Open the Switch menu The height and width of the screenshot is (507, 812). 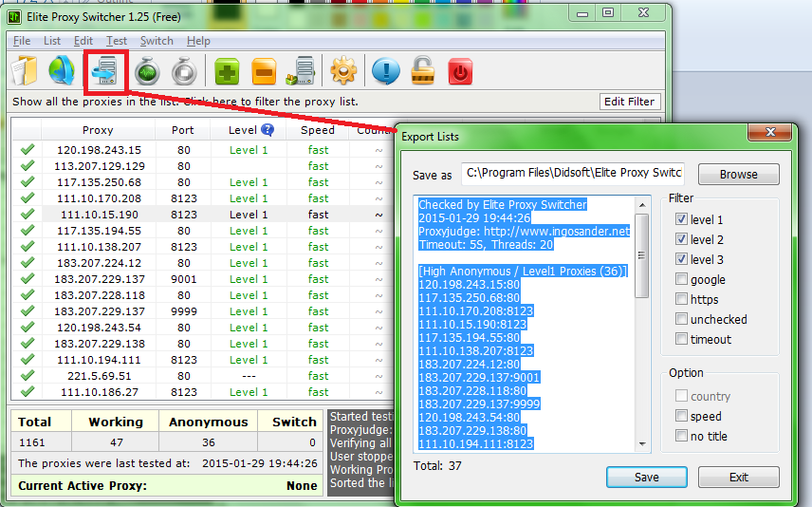coord(157,41)
